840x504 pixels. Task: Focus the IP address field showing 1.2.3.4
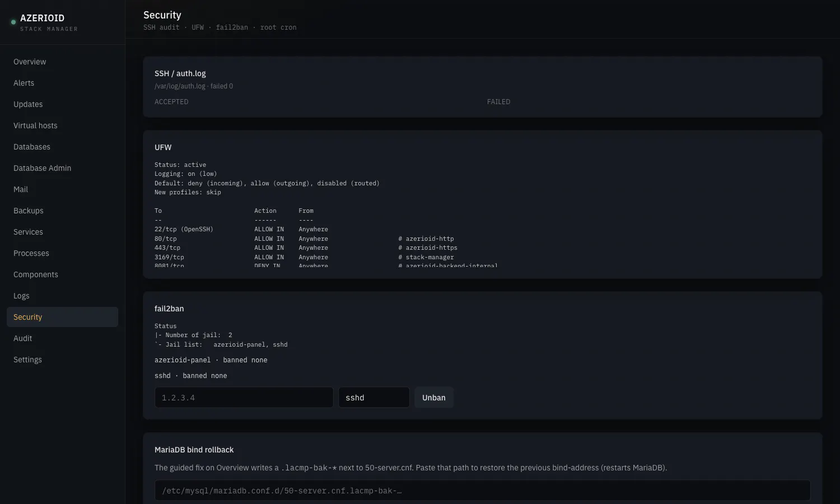[244, 398]
